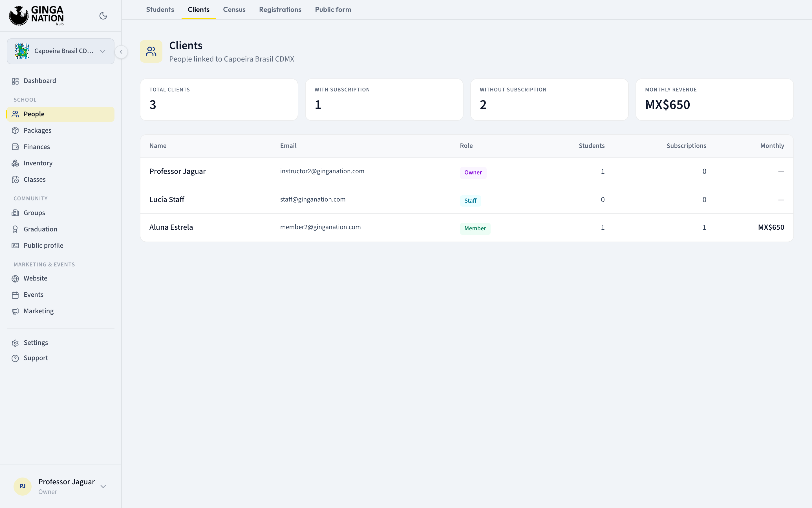Click the PJ avatar at the bottom
Viewport: 812px width, 508px height.
coord(23,486)
